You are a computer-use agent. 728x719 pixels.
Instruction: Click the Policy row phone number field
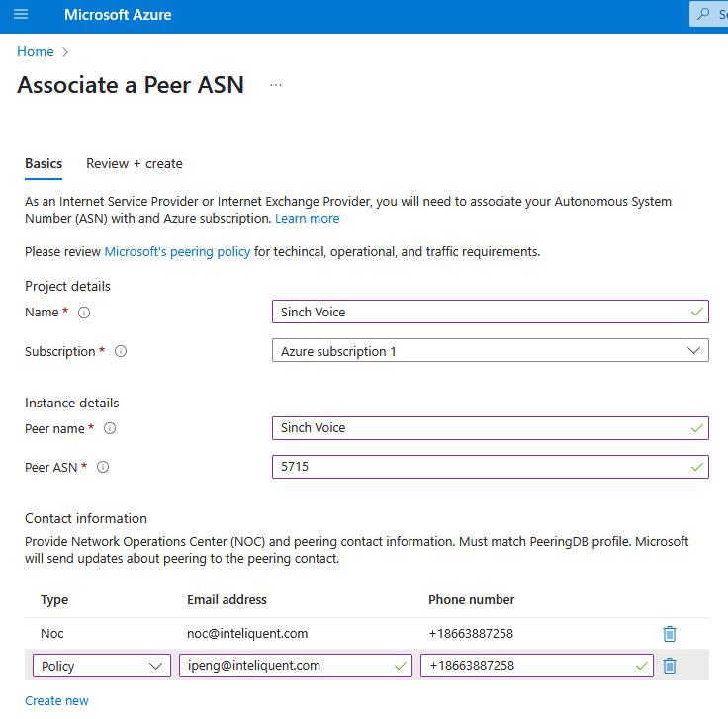(537, 666)
